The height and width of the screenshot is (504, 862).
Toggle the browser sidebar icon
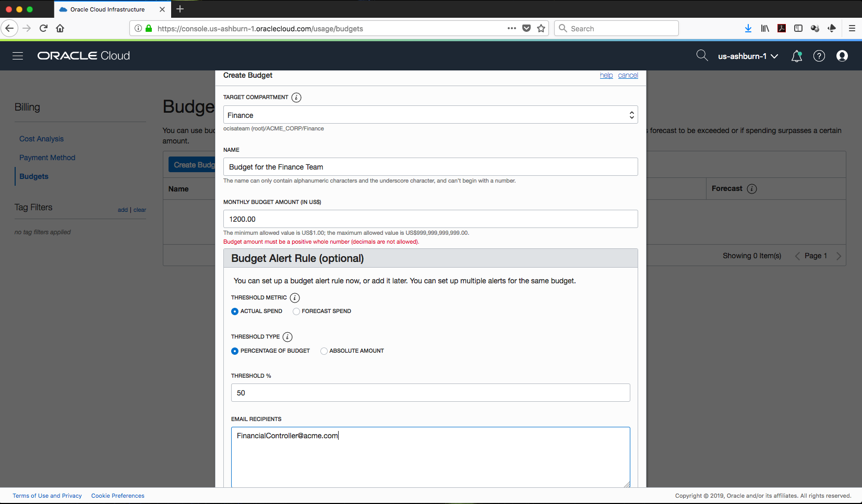pyautogui.click(x=798, y=28)
